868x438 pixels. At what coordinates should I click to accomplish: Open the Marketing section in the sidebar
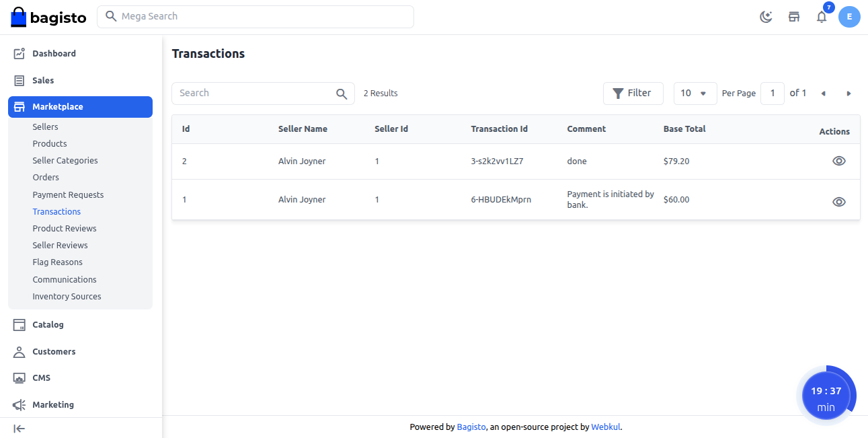[52, 404]
